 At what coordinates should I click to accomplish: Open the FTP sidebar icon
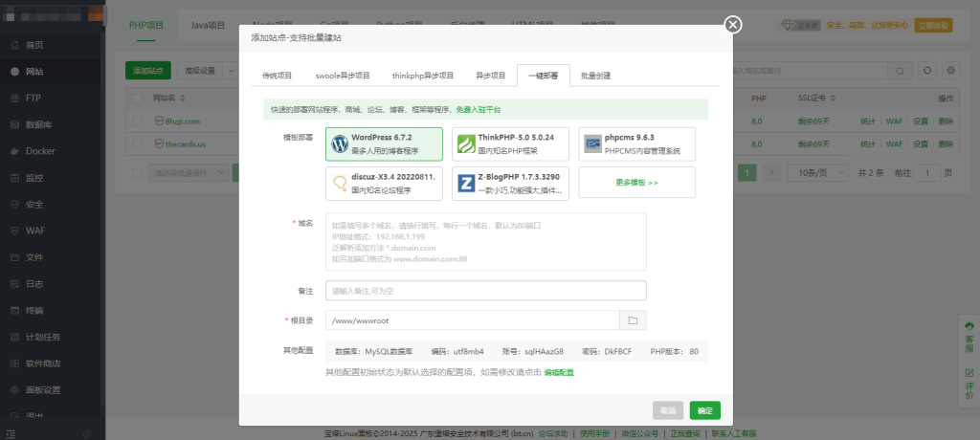pyautogui.click(x=14, y=99)
